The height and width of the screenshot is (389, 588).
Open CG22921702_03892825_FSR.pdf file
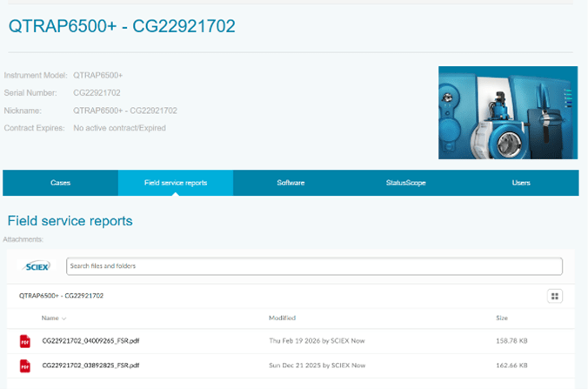pos(90,366)
